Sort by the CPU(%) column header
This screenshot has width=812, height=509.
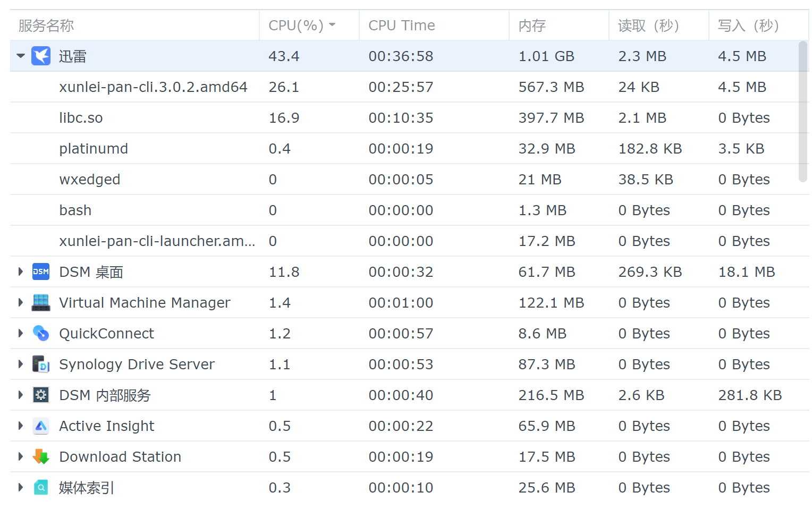(x=296, y=25)
